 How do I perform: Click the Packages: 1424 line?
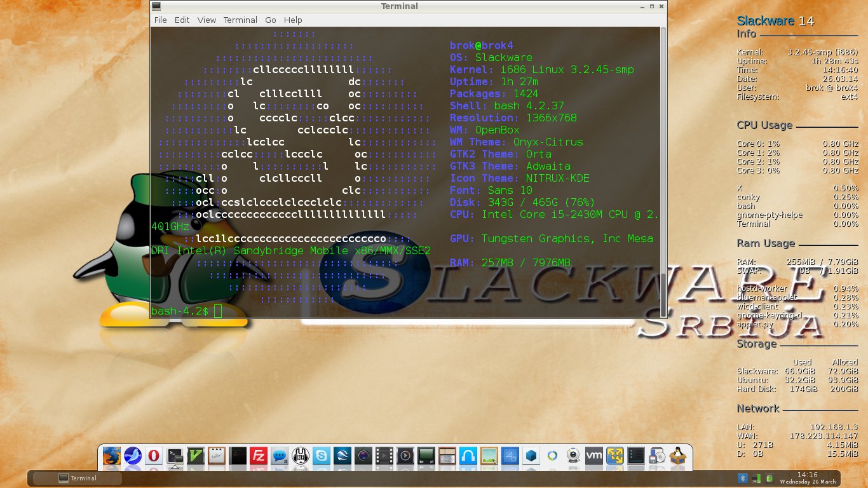pos(494,94)
